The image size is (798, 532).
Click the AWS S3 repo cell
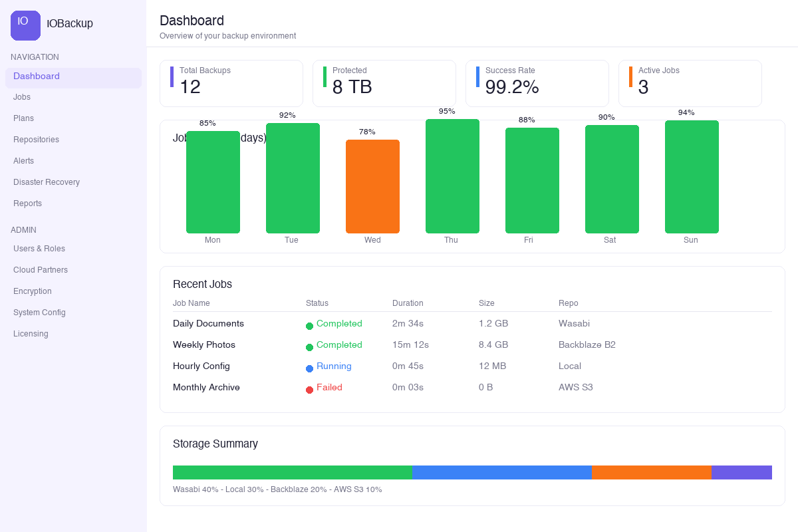click(576, 388)
